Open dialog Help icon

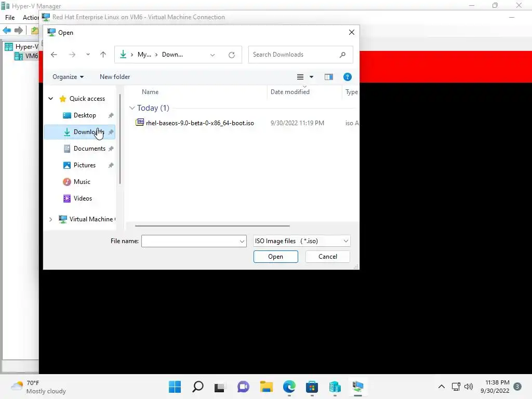(348, 77)
